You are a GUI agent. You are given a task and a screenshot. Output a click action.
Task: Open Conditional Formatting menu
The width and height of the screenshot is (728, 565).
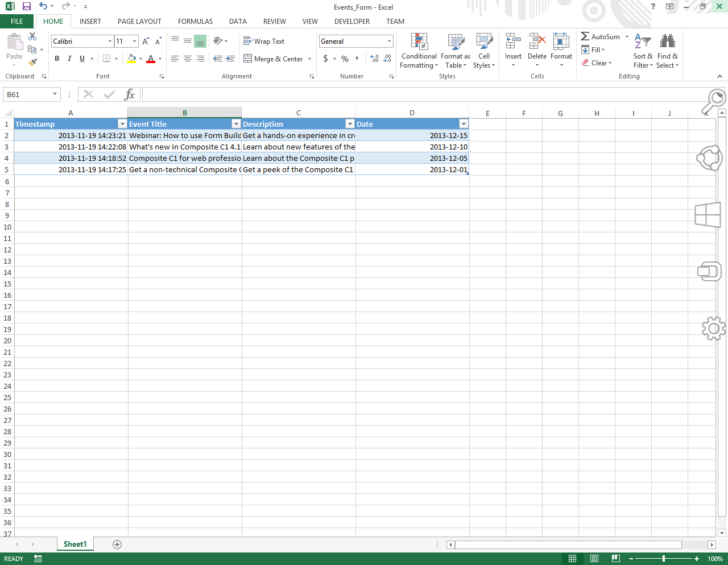click(419, 51)
